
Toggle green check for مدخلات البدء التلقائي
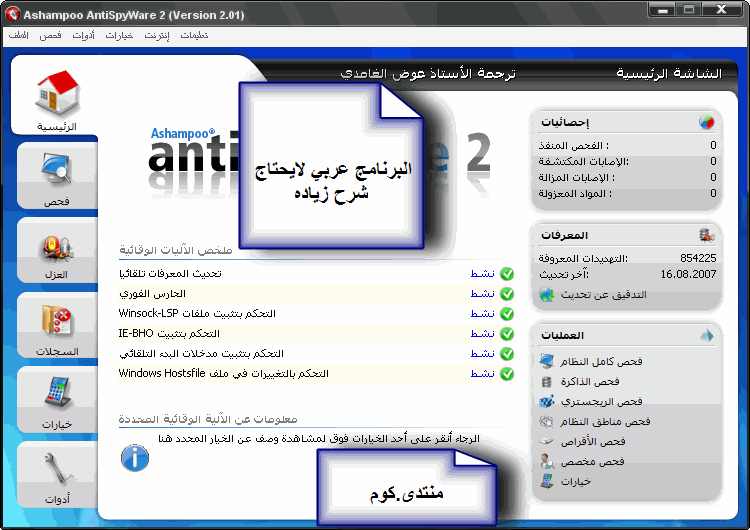[x=507, y=354]
